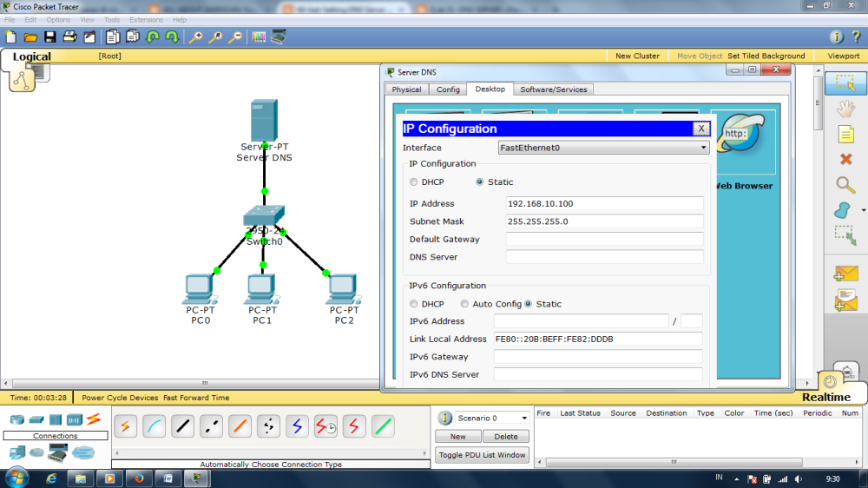
Task: Click the DNS Server field
Action: coord(604,256)
